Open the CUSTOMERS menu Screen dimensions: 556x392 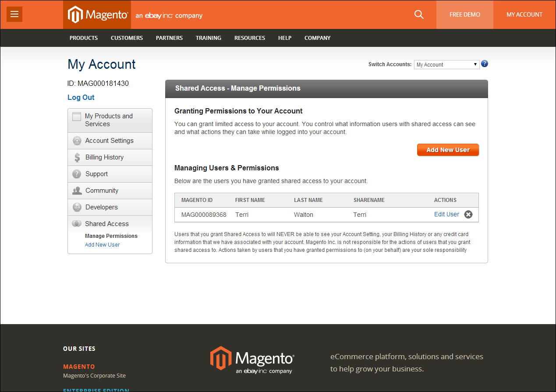click(x=127, y=38)
